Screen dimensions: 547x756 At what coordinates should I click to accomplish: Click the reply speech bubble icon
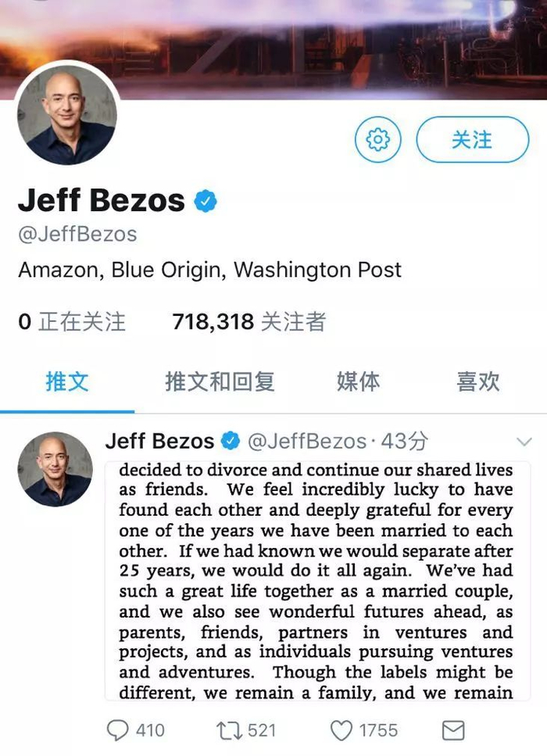pyautogui.click(x=118, y=730)
